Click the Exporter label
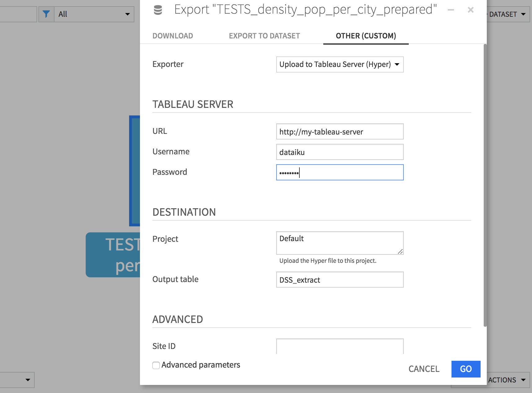Image resolution: width=532 pixels, height=393 pixels. (168, 64)
